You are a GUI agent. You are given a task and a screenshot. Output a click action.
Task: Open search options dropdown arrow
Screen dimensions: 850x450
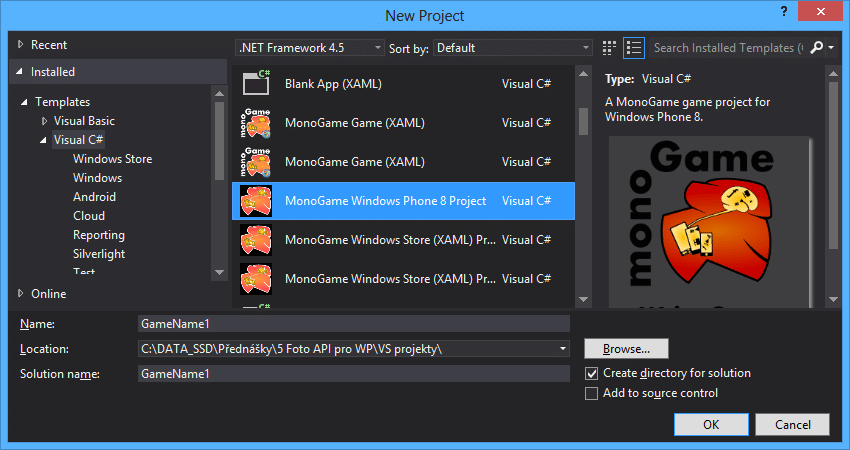tap(831, 48)
